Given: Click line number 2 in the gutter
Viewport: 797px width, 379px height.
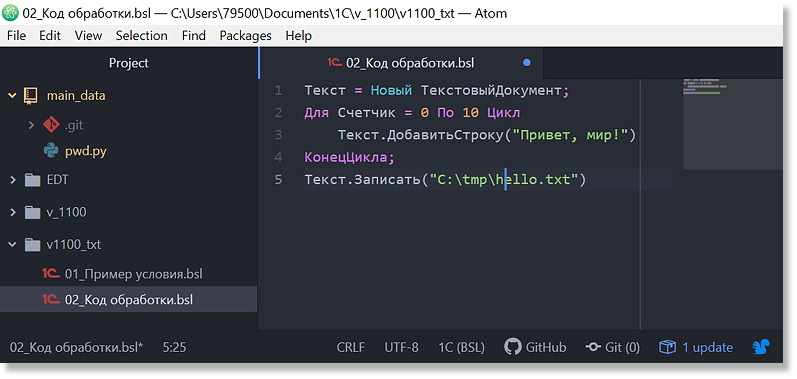Looking at the screenshot, I should 278,113.
